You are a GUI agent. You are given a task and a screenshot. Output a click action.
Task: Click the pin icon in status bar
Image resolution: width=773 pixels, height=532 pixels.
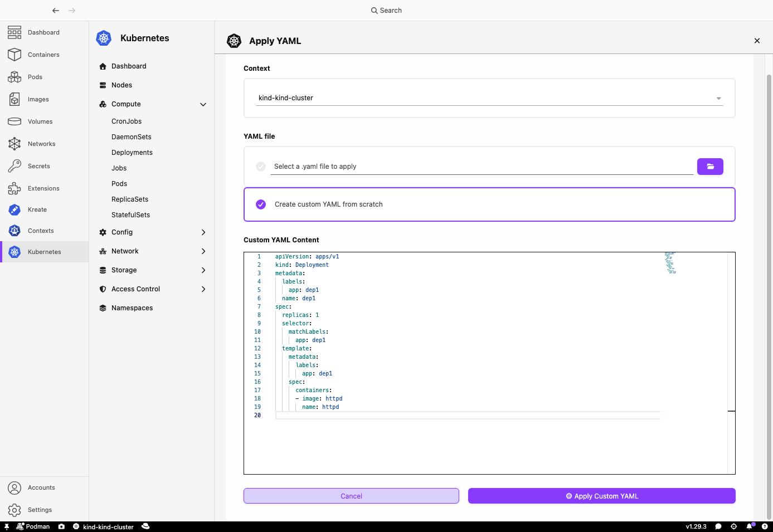point(7,526)
